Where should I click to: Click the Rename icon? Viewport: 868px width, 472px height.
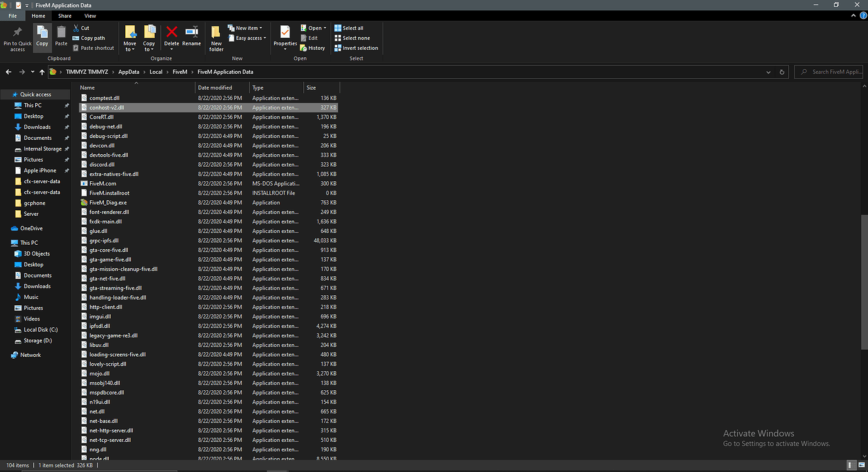191,37
